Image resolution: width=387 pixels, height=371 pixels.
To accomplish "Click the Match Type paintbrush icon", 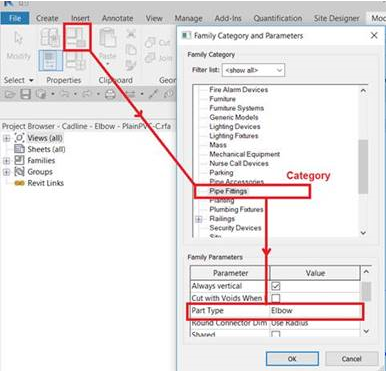I will [130, 65].
